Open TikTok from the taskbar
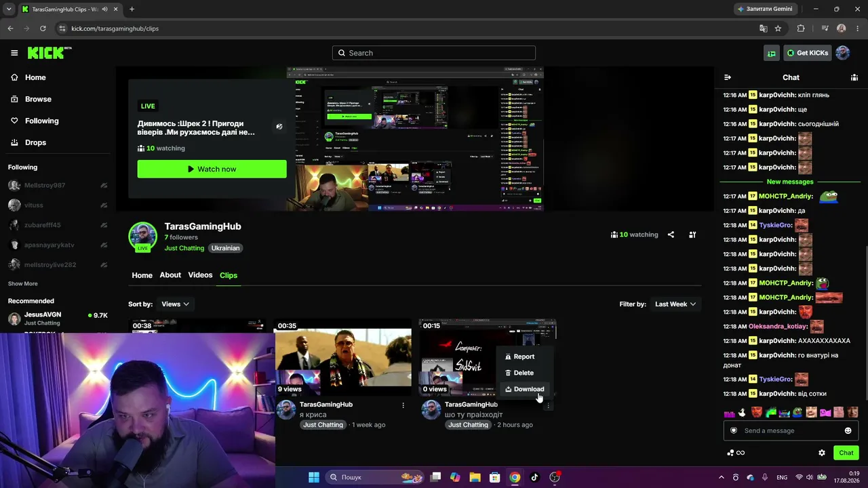The height and width of the screenshot is (488, 868). point(534,477)
